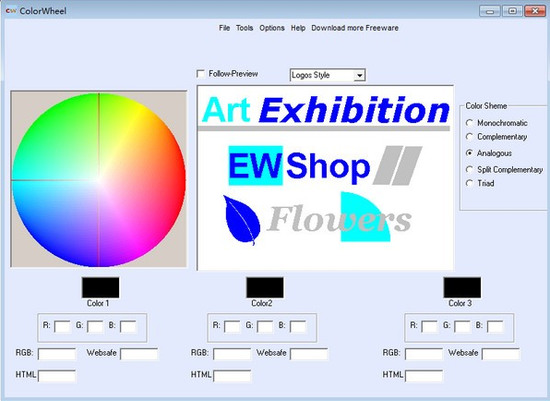Screen dimensions: 550x401
Task: Click the HTML field under Color 1
Action: [x=57, y=376]
